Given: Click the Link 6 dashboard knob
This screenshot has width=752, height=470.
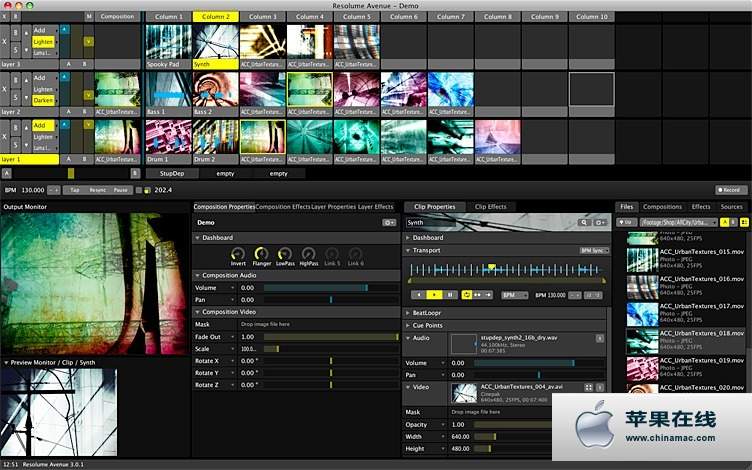Looking at the screenshot, I should pyautogui.click(x=355, y=254).
